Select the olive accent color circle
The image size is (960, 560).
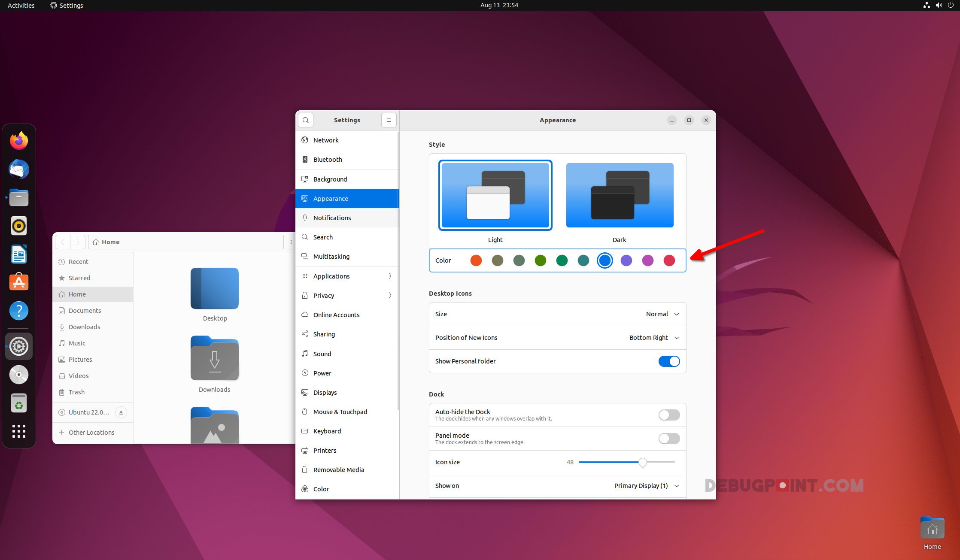(x=497, y=260)
